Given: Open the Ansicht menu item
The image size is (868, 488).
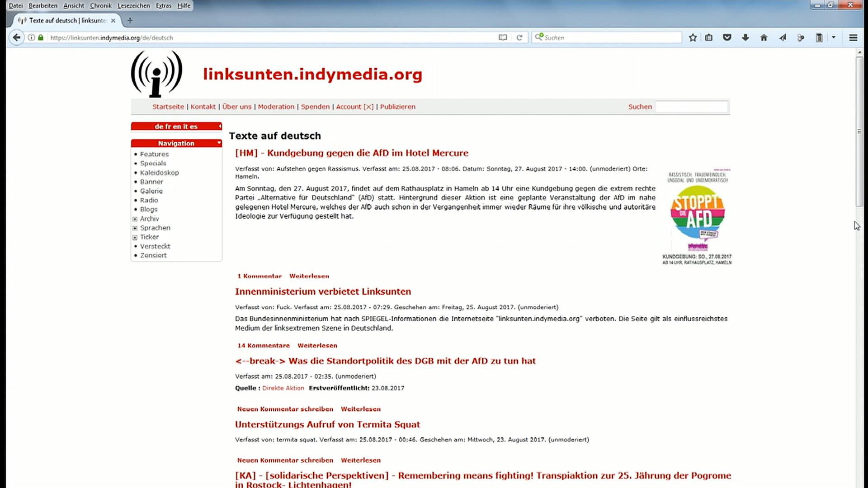Looking at the screenshot, I should tap(73, 5).
